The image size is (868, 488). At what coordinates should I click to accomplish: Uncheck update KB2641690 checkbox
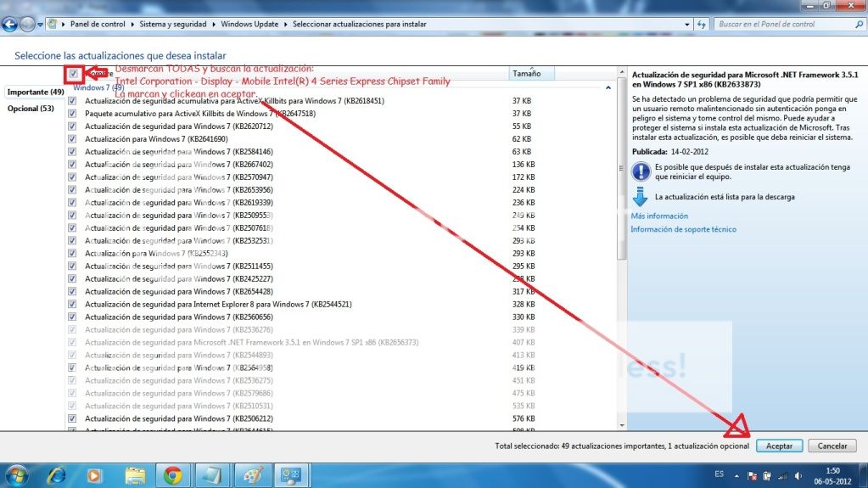click(x=72, y=139)
